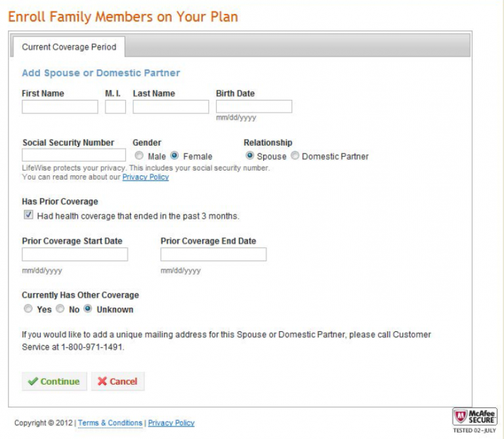This screenshot has height=439, width=504.
Task: Open the Privacy Policy link under SSN
Action: (x=146, y=177)
